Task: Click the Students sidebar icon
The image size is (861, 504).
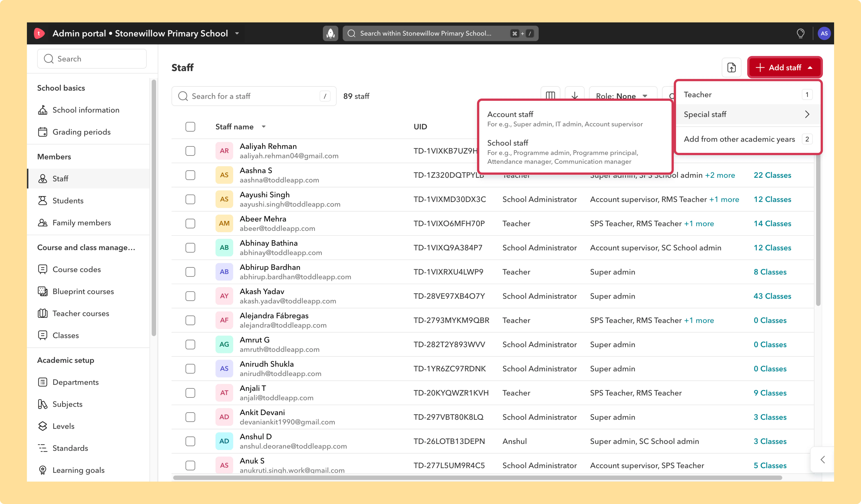Action: tap(43, 201)
